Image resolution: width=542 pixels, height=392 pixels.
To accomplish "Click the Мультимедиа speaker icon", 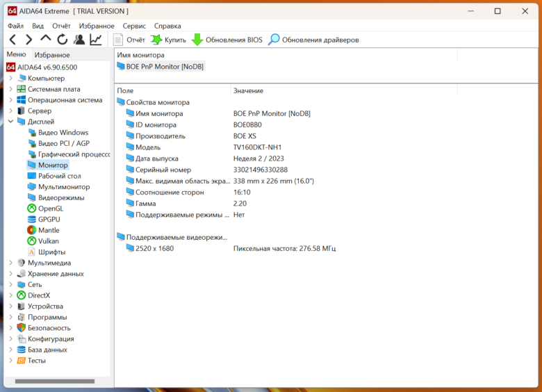I will coord(21,263).
